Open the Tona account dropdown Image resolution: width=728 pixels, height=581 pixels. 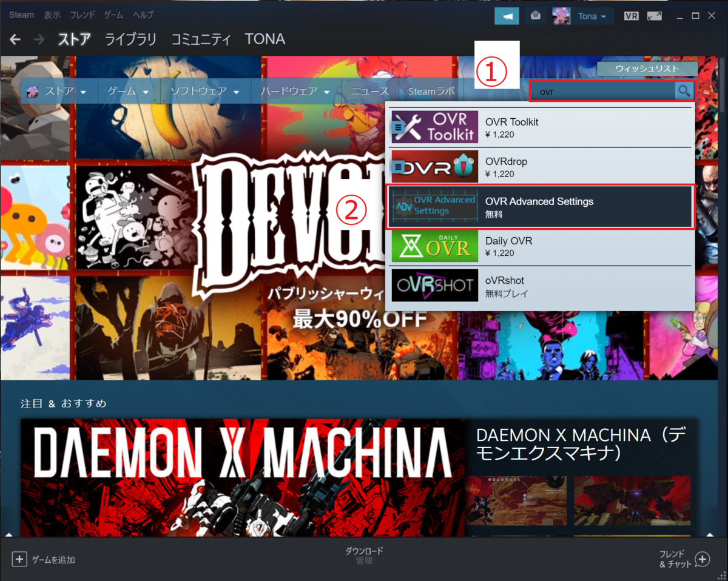click(x=592, y=16)
